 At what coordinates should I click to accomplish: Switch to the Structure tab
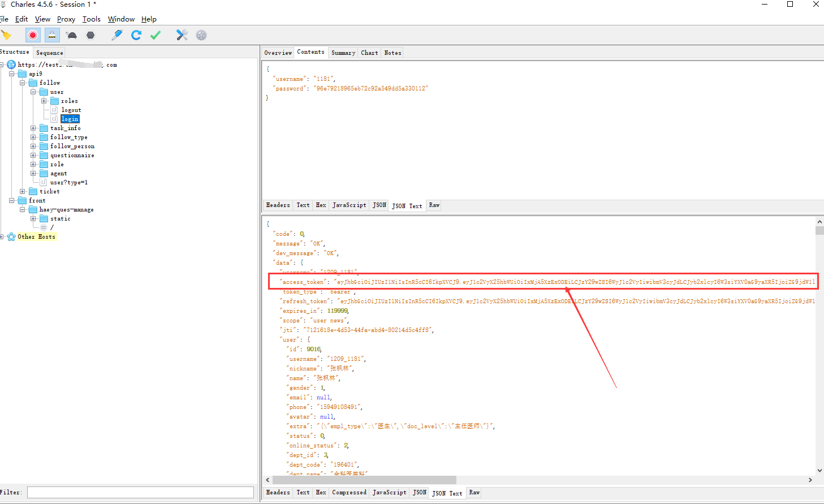(x=15, y=52)
